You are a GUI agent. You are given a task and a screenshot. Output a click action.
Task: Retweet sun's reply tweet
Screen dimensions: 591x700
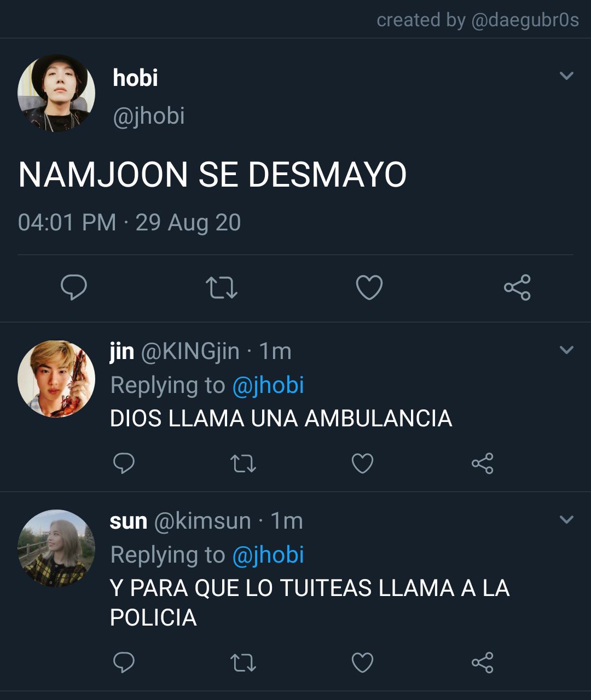[243, 662]
